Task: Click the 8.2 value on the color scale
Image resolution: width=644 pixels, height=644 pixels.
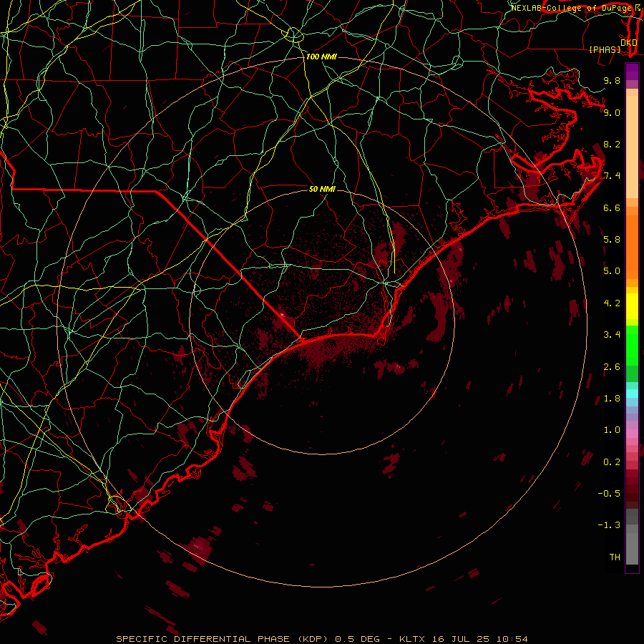Action: click(612, 144)
